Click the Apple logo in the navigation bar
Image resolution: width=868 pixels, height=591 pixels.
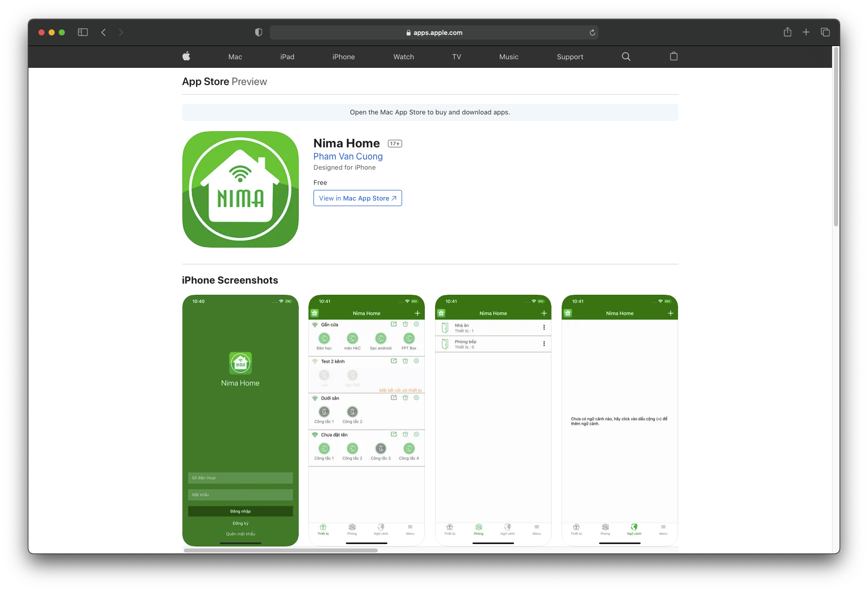click(186, 56)
